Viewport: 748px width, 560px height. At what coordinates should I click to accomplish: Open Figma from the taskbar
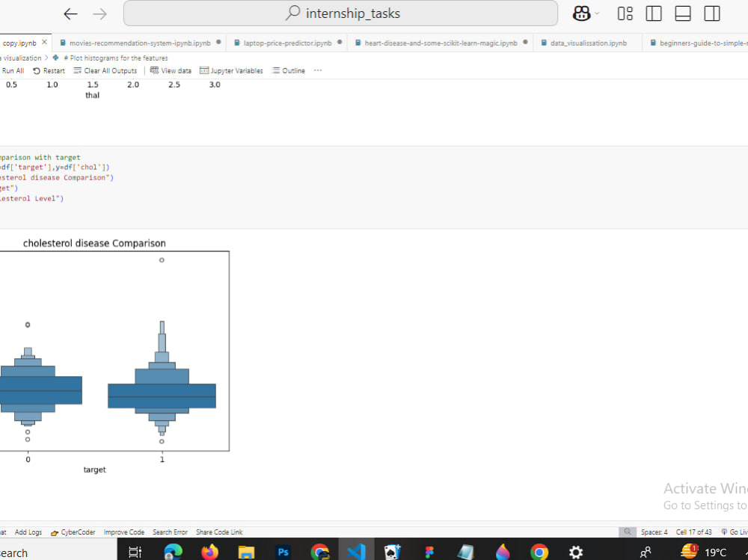click(429, 552)
